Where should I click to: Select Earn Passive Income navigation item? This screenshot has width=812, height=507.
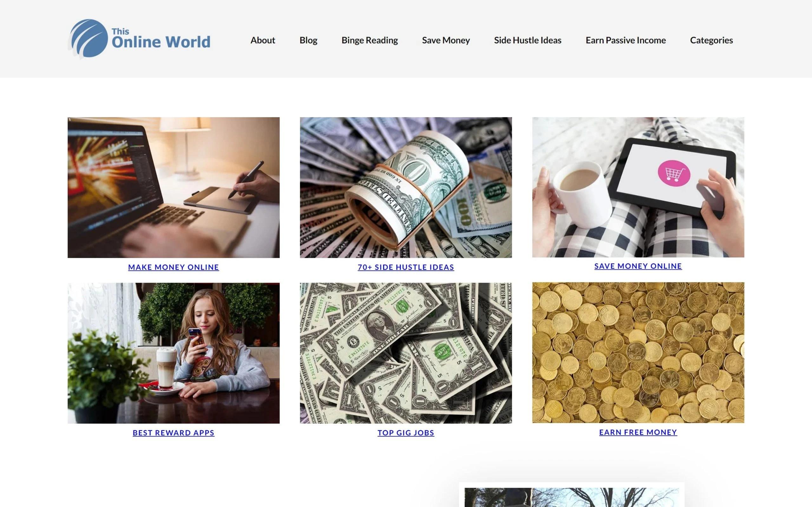tap(625, 40)
